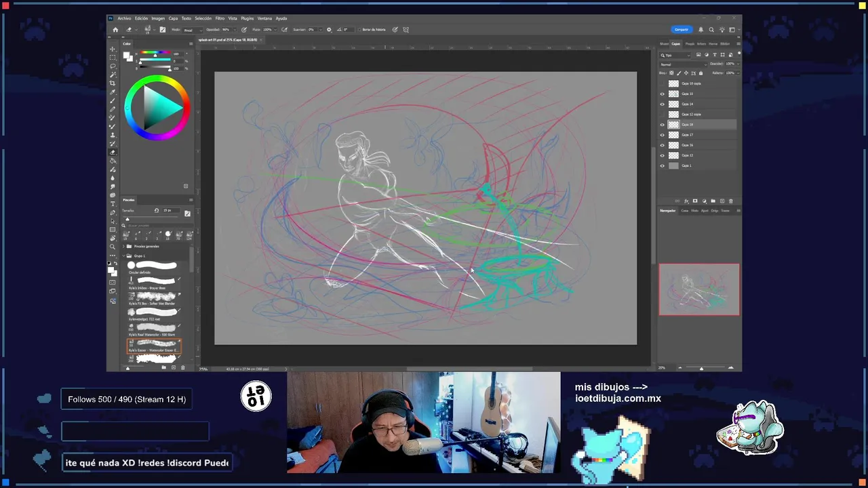
Task: Open brush preset picker dropdown arrow
Action: [x=154, y=30]
